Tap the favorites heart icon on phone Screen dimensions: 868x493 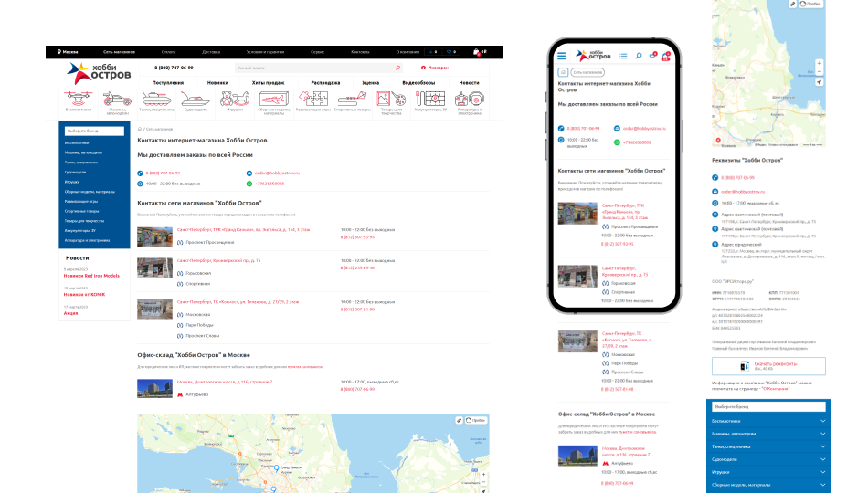(652, 56)
